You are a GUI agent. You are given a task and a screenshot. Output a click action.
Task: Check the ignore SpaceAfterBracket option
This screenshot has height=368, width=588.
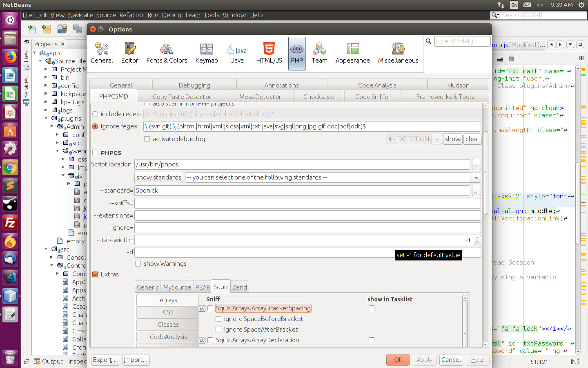pos(218,330)
